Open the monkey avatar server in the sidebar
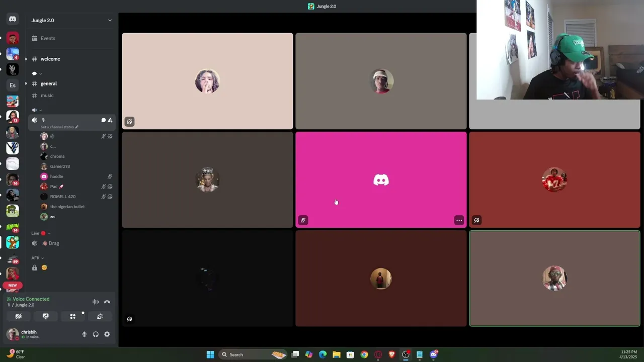644x362 pixels. (x=13, y=242)
